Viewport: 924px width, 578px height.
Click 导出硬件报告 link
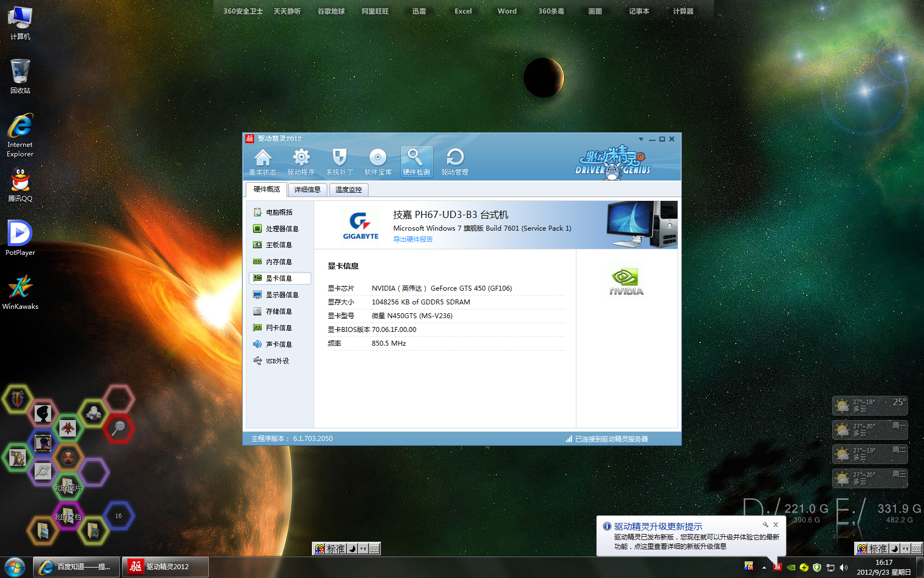[x=413, y=239]
